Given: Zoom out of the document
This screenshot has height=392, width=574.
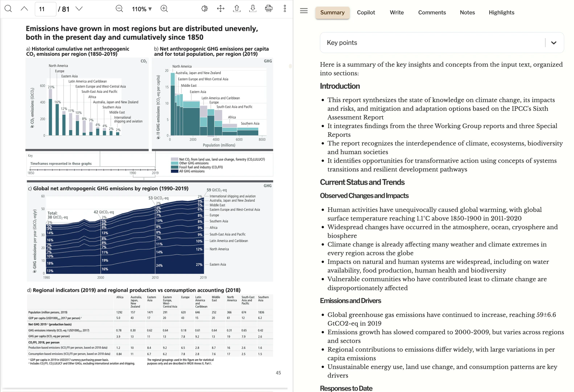Looking at the screenshot, I should pos(119,9).
